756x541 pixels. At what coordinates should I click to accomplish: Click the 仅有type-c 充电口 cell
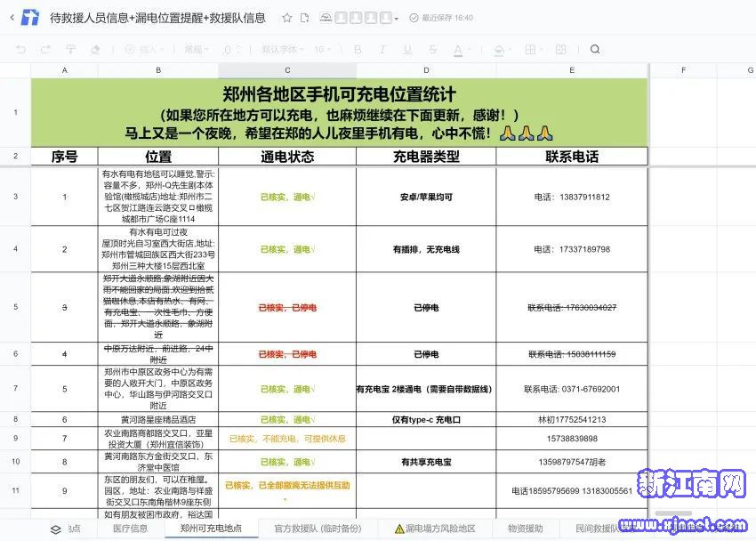[x=426, y=419]
